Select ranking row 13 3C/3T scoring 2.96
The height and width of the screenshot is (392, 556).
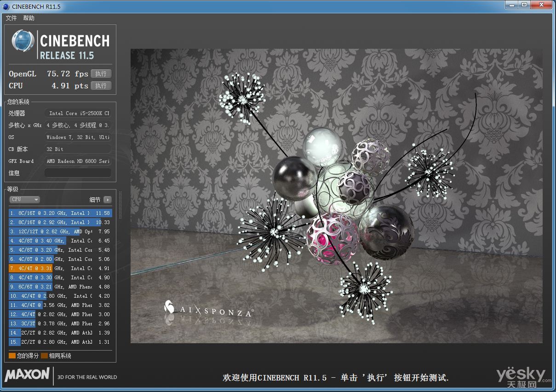[60, 323]
